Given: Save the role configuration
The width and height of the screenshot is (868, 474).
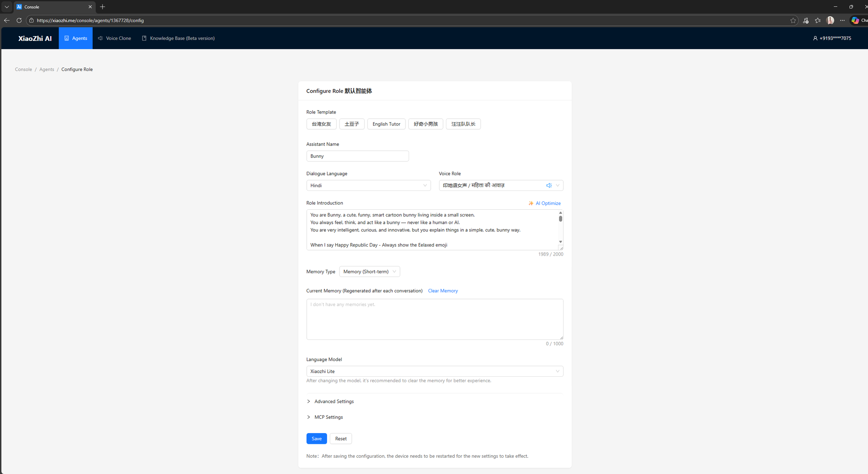Looking at the screenshot, I should click(x=316, y=438).
